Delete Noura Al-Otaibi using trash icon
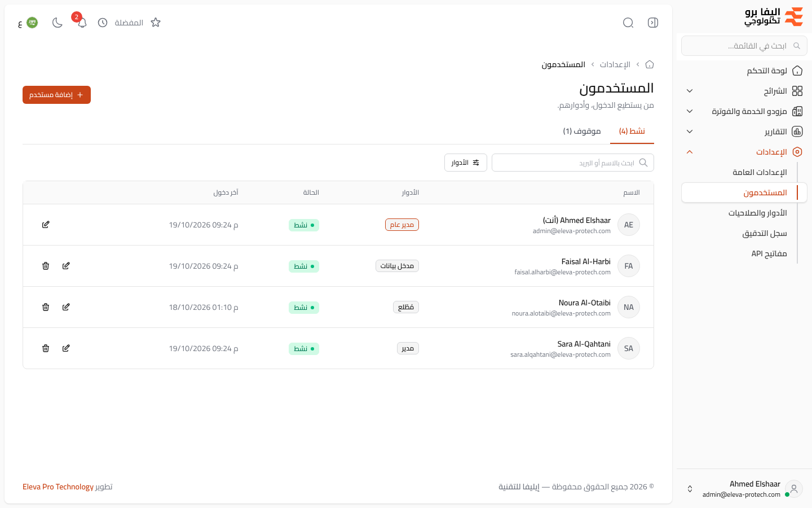 (46, 307)
